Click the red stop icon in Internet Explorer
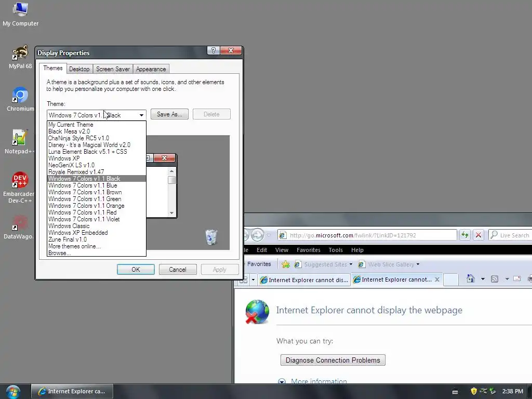Image resolution: width=532 pixels, height=399 pixels. [x=478, y=235]
